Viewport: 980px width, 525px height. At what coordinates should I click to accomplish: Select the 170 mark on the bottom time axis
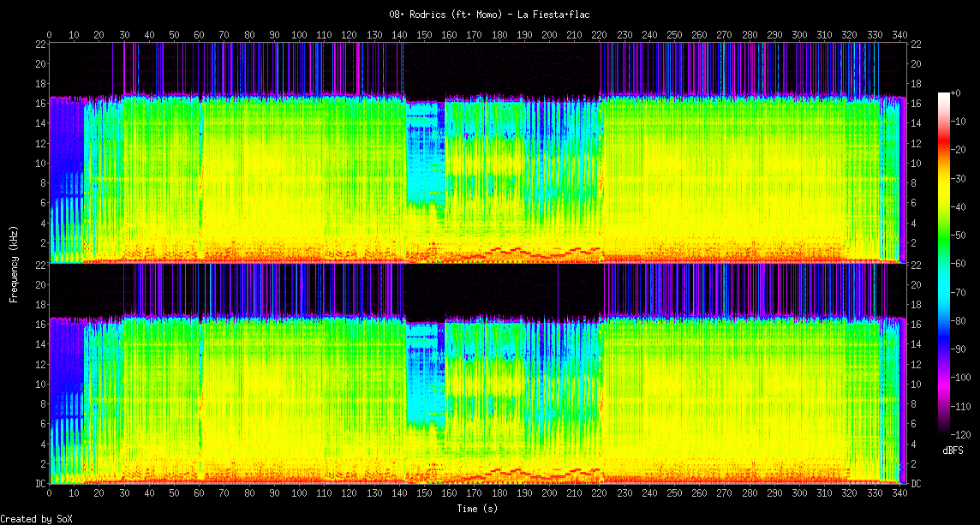pos(475,494)
